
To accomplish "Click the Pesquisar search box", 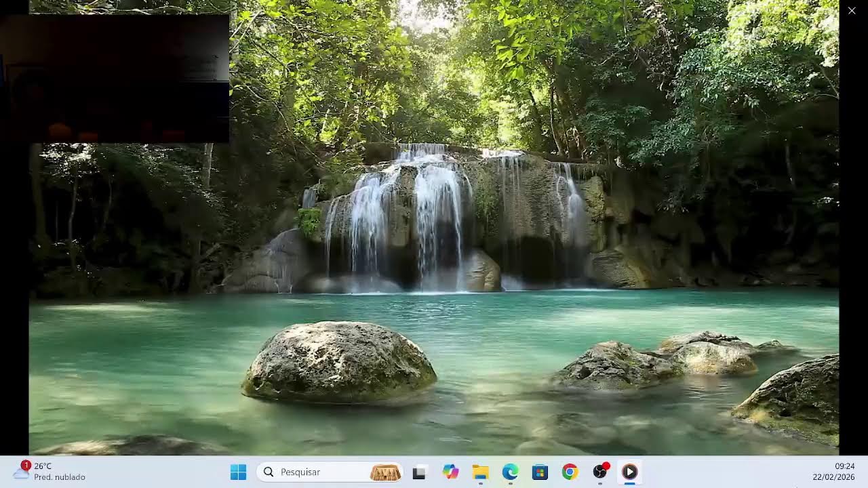I will (330, 472).
